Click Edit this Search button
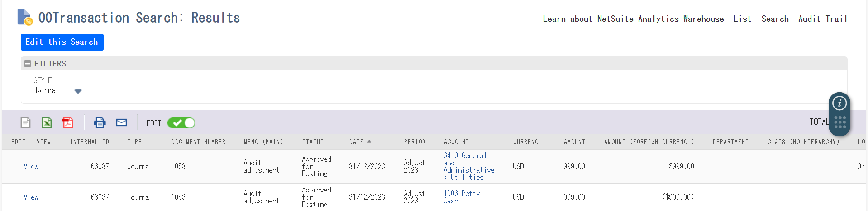Screen dimensions: 868x211 point(62,42)
